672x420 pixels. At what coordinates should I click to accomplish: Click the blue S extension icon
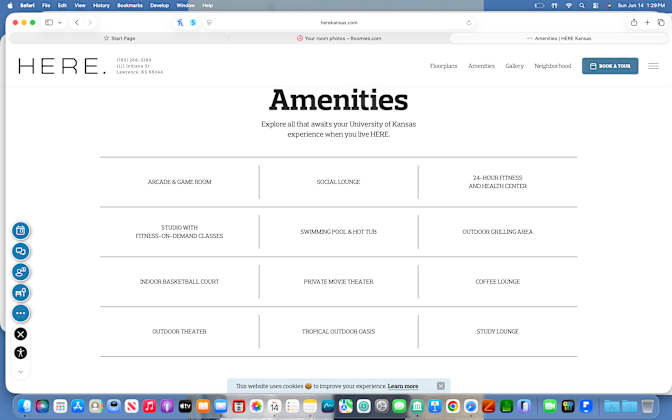pos(193,22)
